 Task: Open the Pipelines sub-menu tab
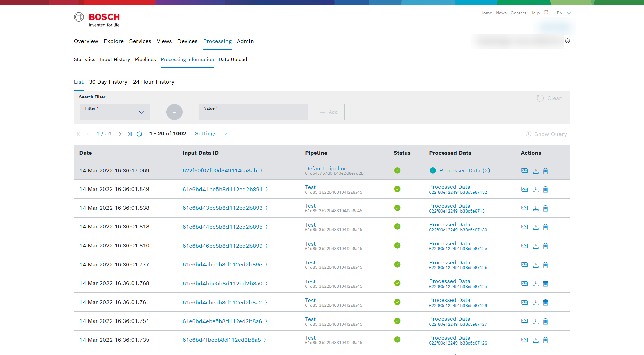(145, 59)
